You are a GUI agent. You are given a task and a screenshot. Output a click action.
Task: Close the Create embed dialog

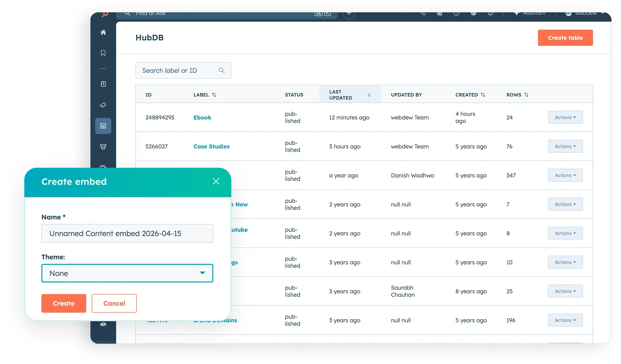216,181
